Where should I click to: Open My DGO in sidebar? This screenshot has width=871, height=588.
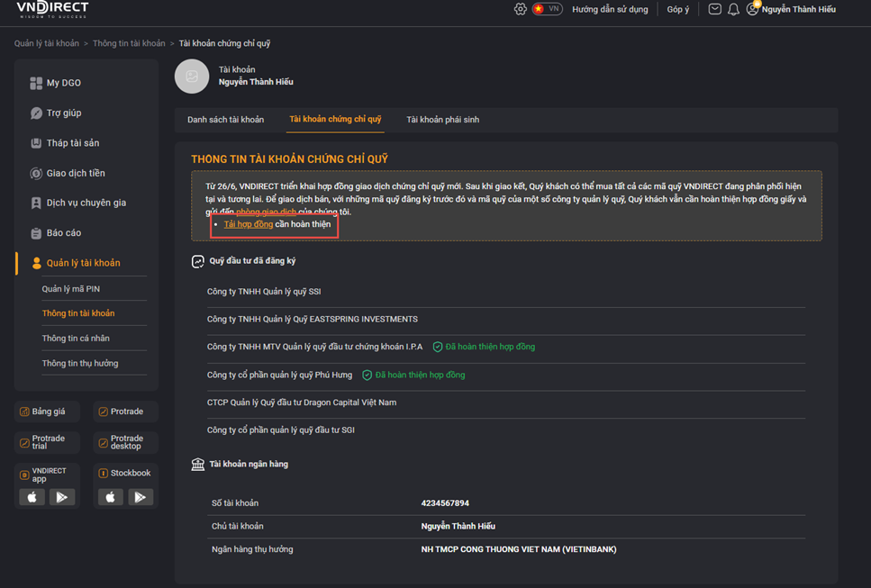(x=56, y=83)
